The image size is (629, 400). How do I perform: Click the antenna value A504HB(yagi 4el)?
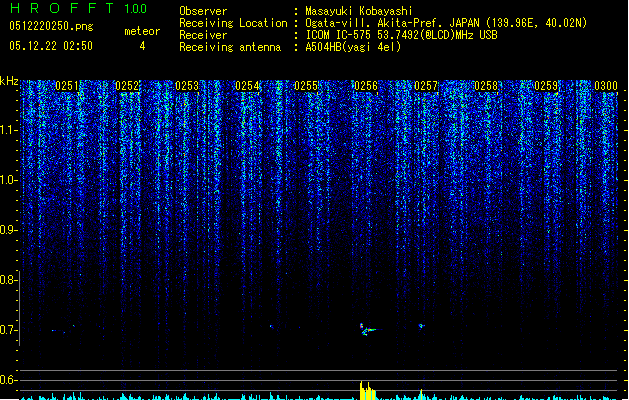coord(353,47)
